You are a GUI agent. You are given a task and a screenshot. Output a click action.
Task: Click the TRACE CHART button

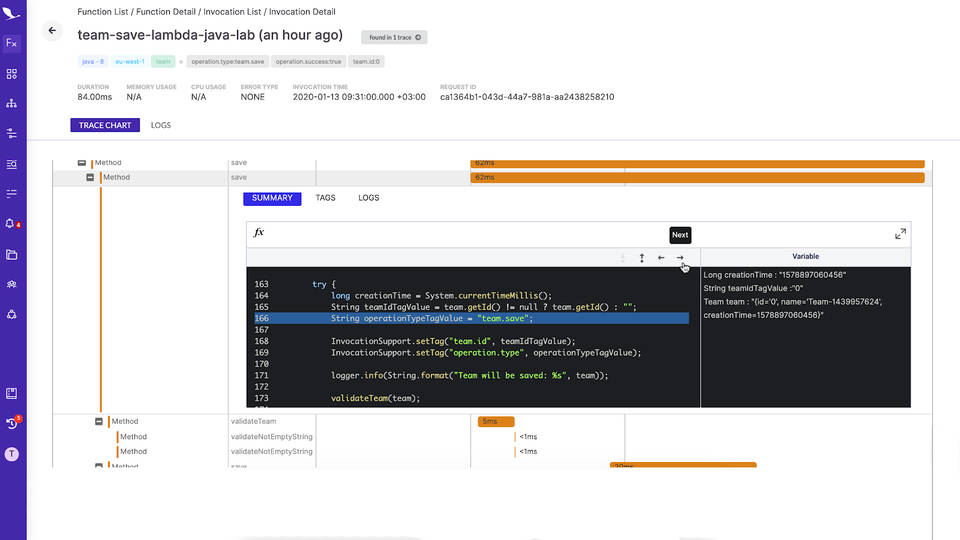[105, 125]
